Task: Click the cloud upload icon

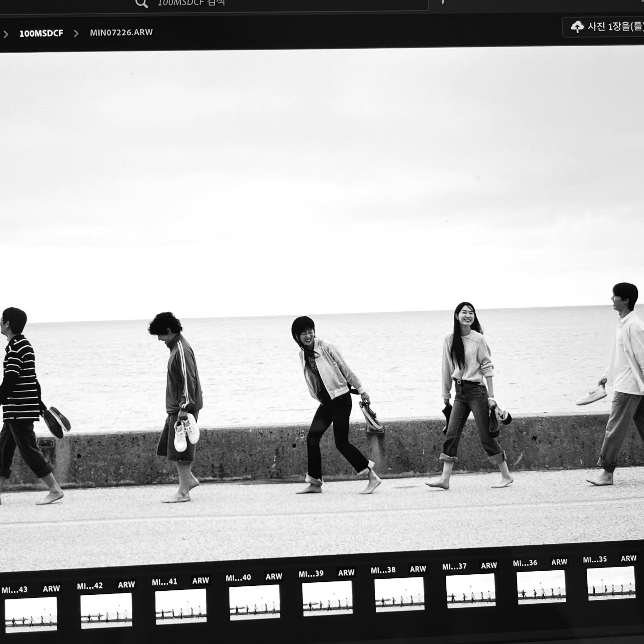Action: [577, 27]
